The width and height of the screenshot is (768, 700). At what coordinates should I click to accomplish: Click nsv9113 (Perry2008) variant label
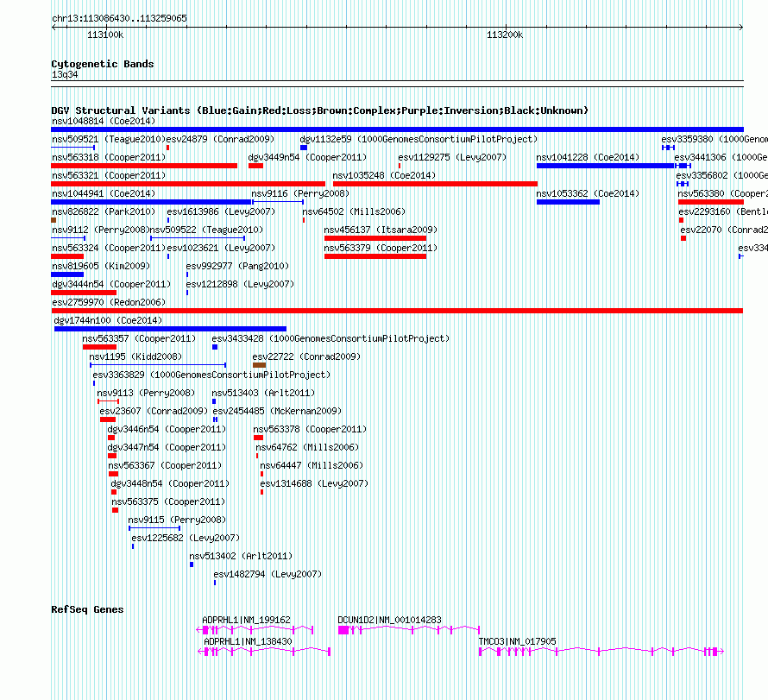146,393
